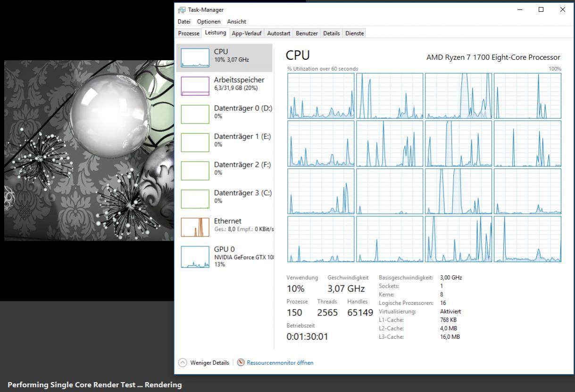The image size is (575, 392).
Task: Select the Leistung tab
Action: click(216, 33)
